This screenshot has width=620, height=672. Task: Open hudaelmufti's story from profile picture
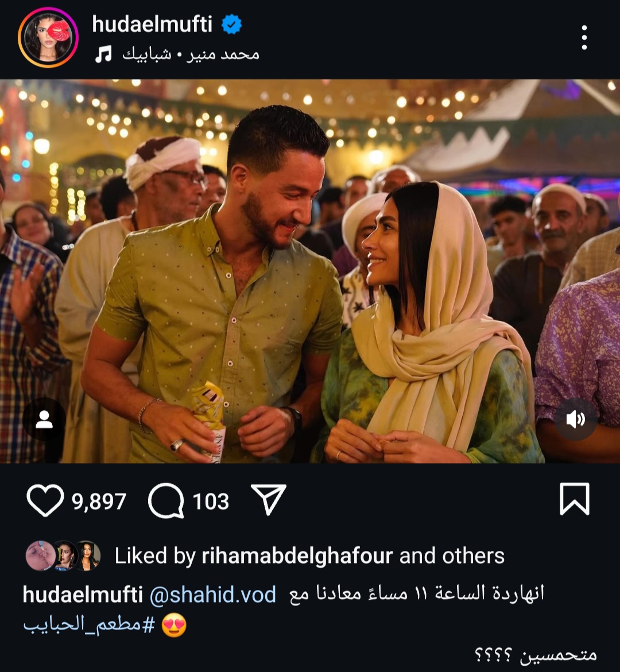point(48,37)
